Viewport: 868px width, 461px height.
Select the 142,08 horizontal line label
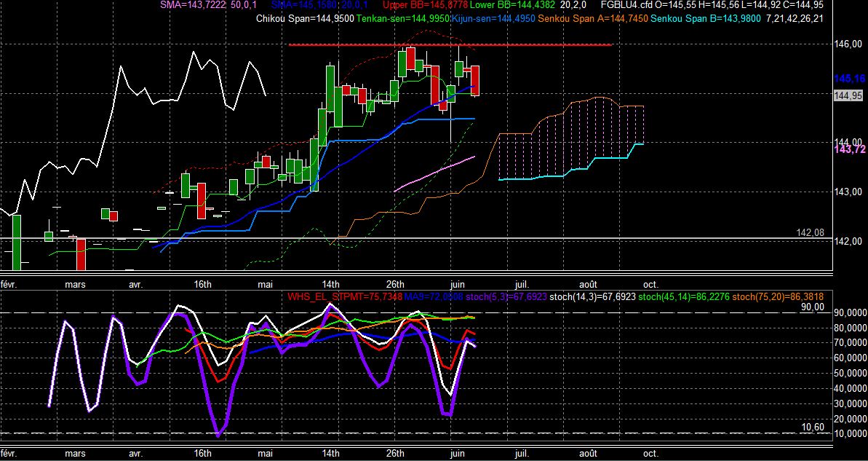pos(811,233)
